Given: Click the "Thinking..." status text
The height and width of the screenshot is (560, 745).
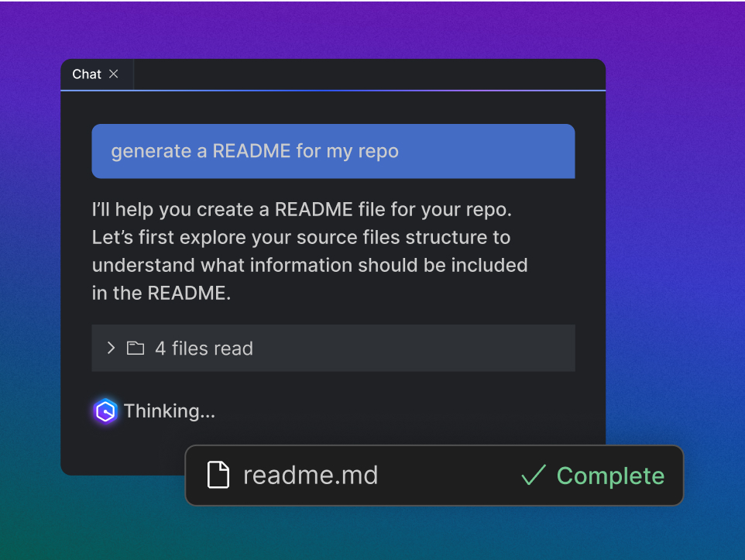Looking at the screenshot, I should 170,411.
